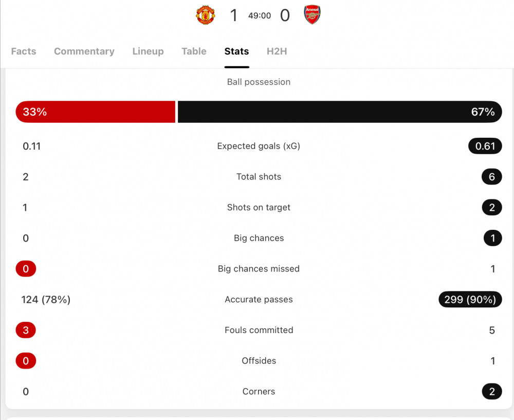Click the Shots on target label
This screenshot has width=514, height=420.
(x=259, y=208)
